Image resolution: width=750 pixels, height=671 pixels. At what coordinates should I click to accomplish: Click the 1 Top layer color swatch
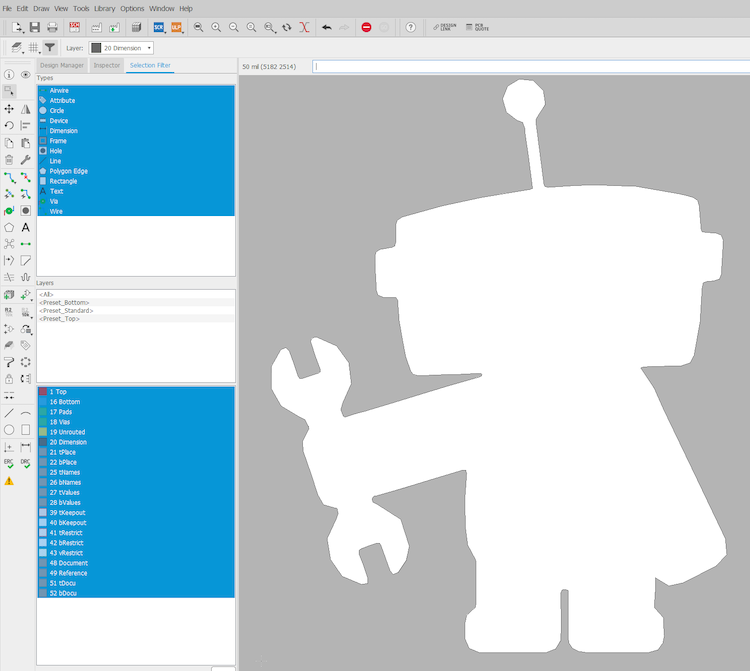point(43,392)
